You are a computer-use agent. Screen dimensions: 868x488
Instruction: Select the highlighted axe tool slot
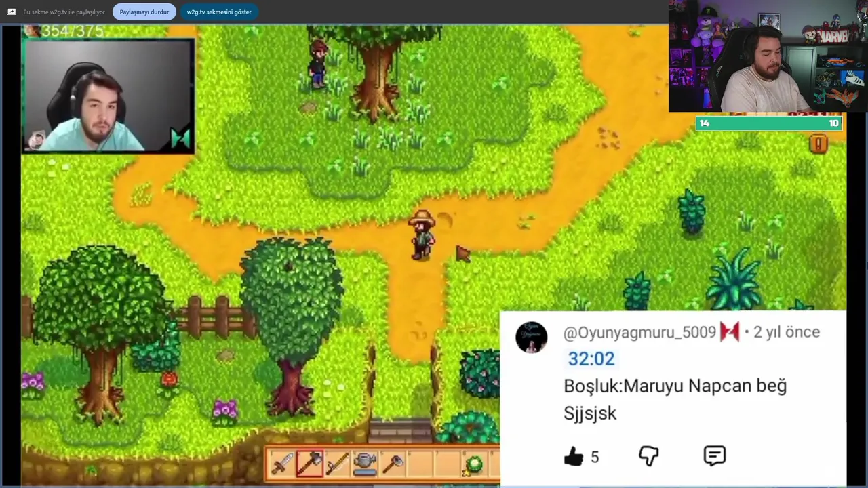[x=309, y=464]
